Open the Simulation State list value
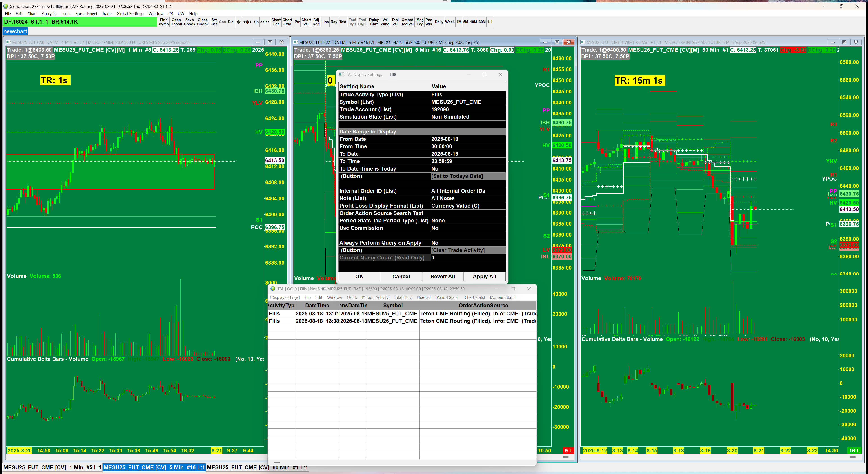 468,117
